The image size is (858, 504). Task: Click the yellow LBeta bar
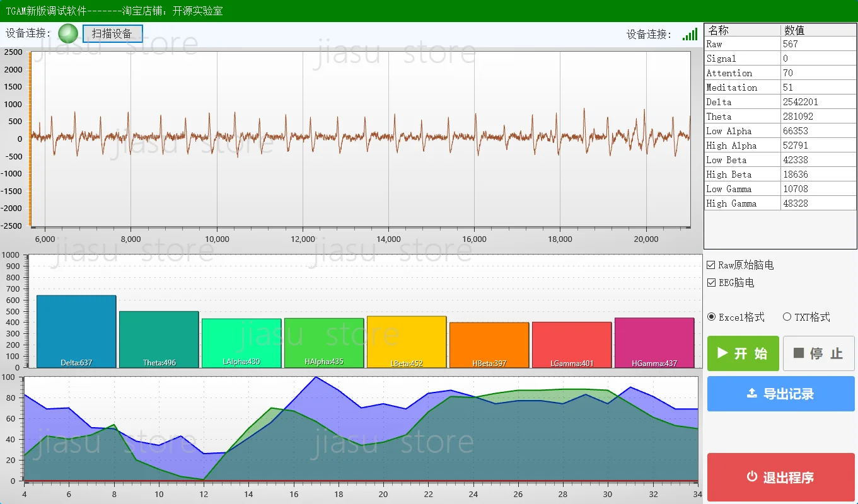407,340
